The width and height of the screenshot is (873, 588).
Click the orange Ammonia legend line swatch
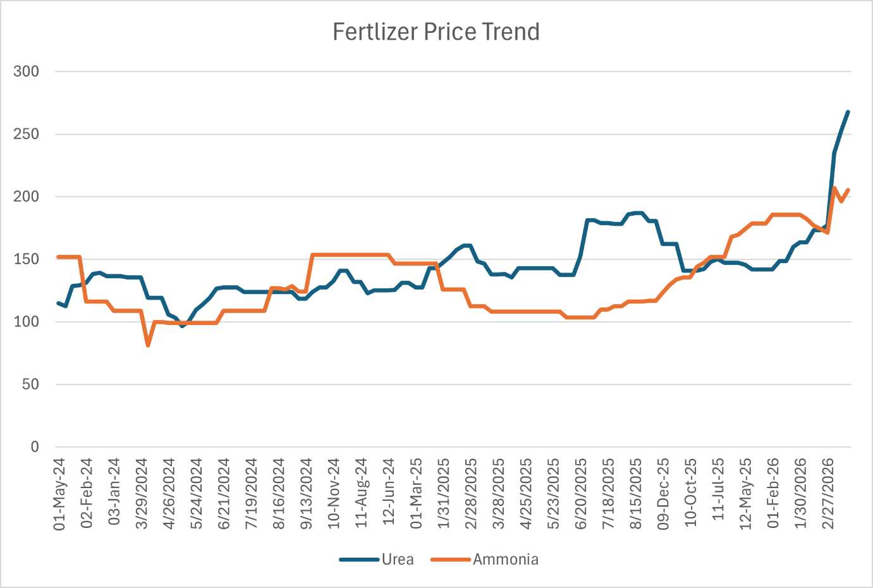click(x=451, y=560)
